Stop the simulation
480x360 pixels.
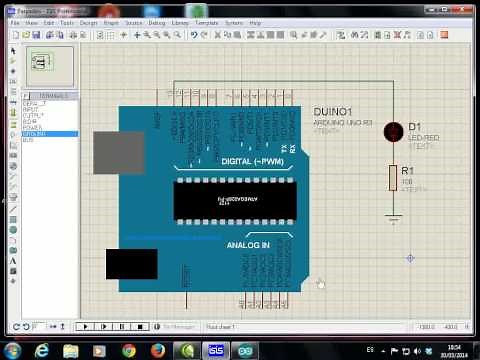pos(140,327)
